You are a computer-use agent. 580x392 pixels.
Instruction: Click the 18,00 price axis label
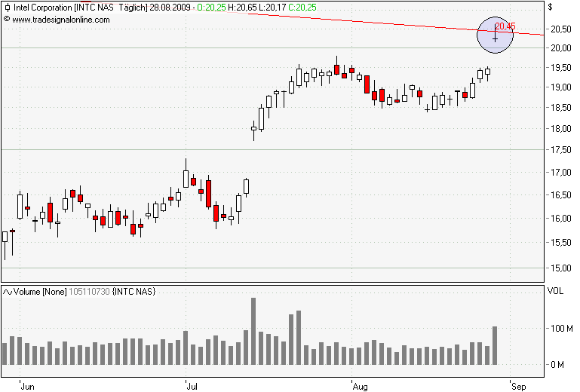(x=560, y=129)
